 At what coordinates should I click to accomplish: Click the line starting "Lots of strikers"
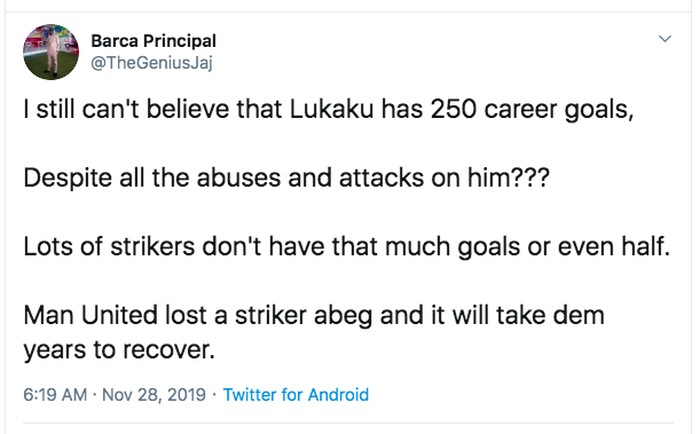tap(343, 247)
